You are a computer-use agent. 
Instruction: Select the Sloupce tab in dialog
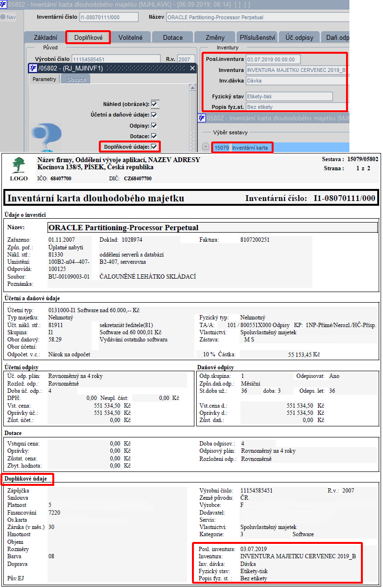(x=76, y=79)
